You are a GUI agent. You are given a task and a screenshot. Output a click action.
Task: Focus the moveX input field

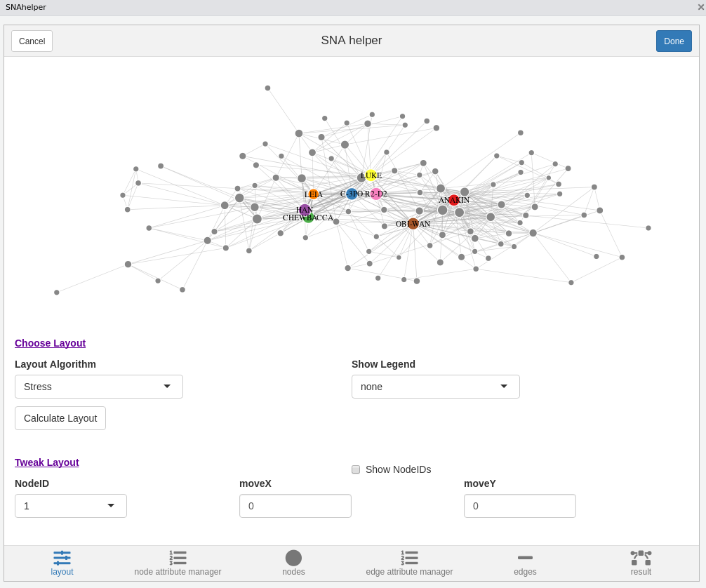pyautogui.click(x=295, y=506)
